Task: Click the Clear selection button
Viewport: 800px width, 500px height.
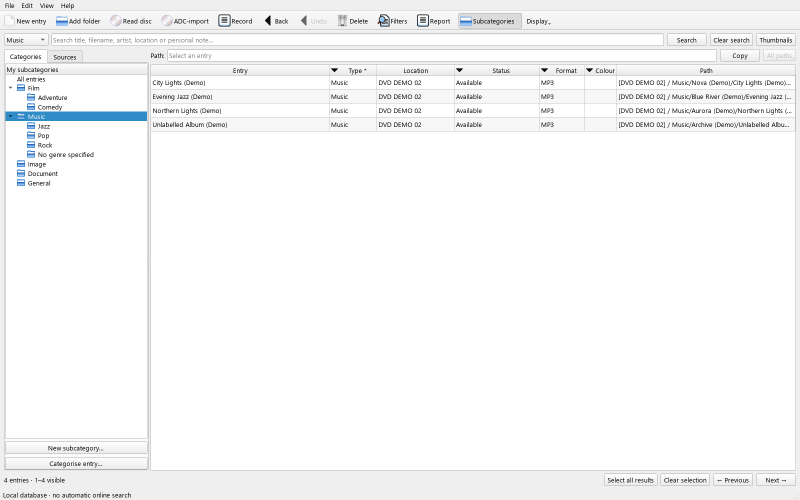Action: (685, 480)
